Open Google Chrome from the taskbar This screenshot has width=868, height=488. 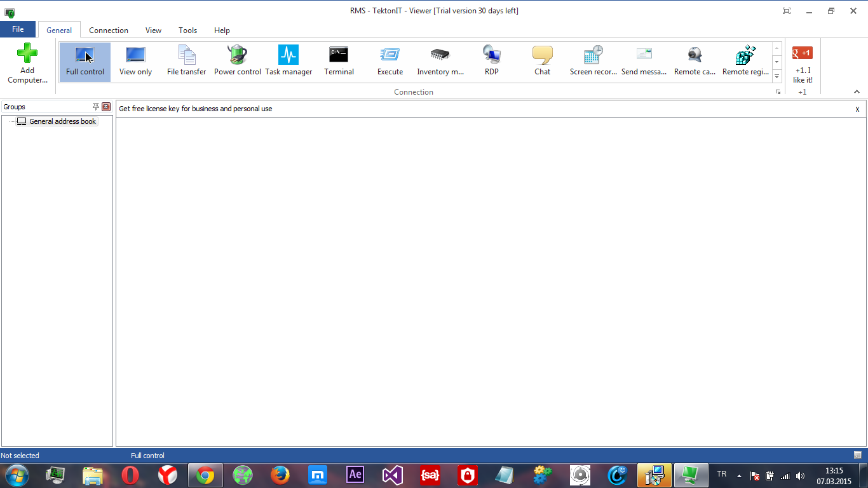coord(205,475)
